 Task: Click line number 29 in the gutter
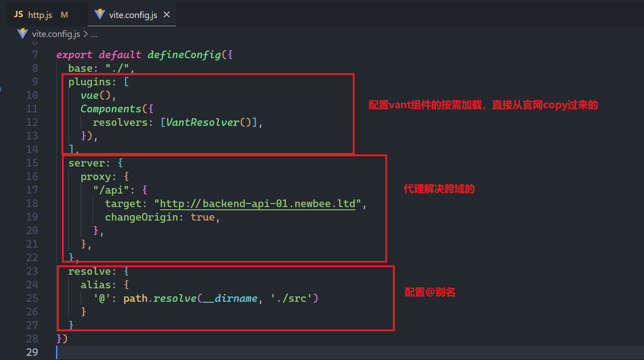point(32,352)
